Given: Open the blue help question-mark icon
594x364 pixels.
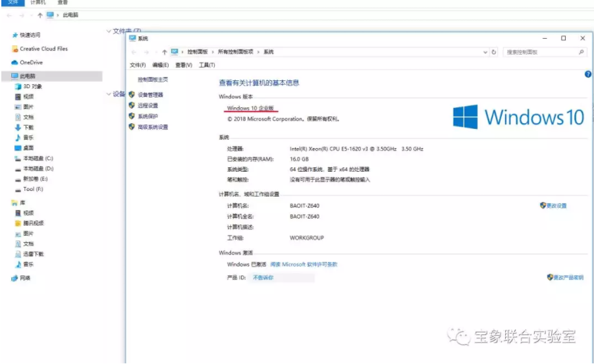Looking at the screenshot, I should point(588,74).
